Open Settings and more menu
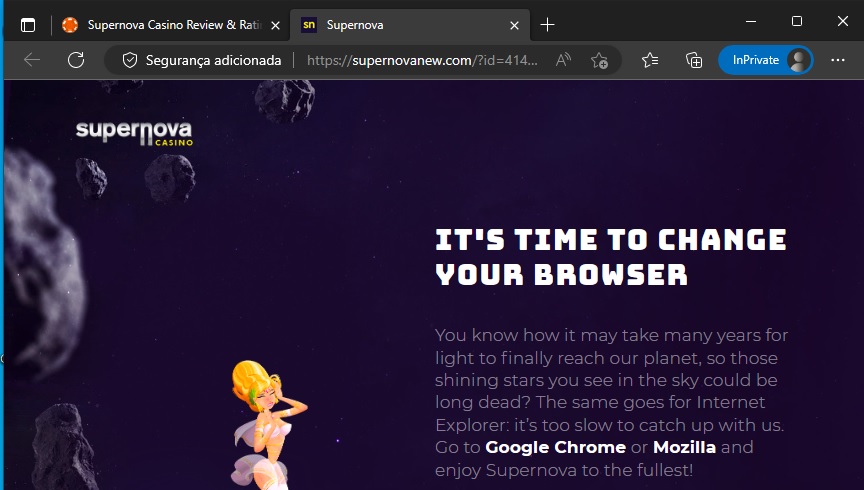 click(x=838, y=60)
